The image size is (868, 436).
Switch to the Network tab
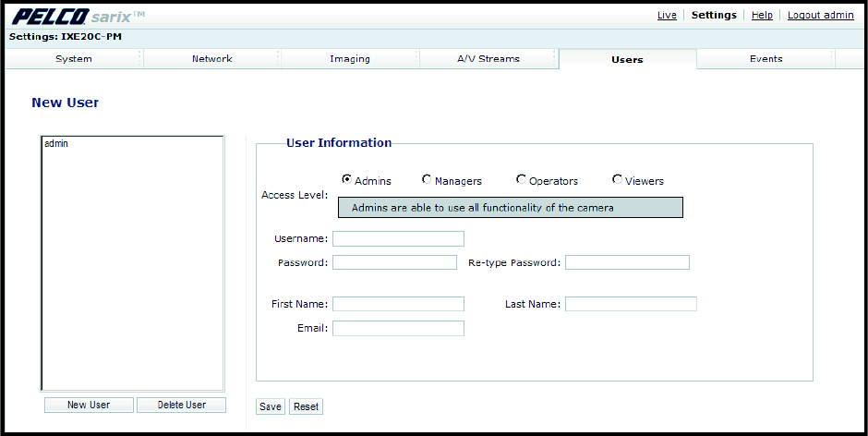pos(211,59)
